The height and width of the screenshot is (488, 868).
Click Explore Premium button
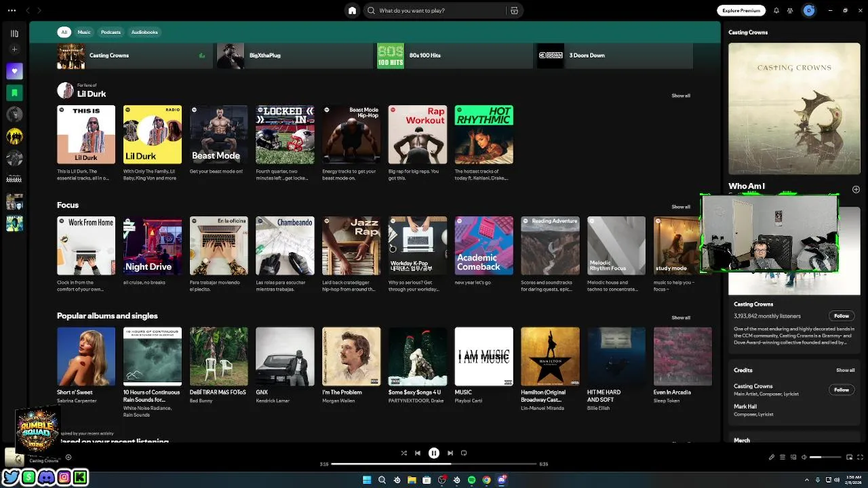pos(741,10)
